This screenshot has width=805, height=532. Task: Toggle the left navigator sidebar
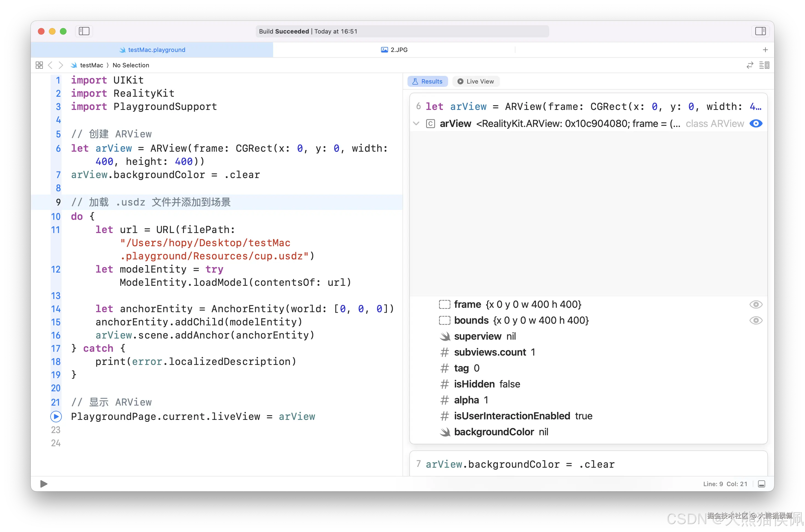(x=84, y=31)
